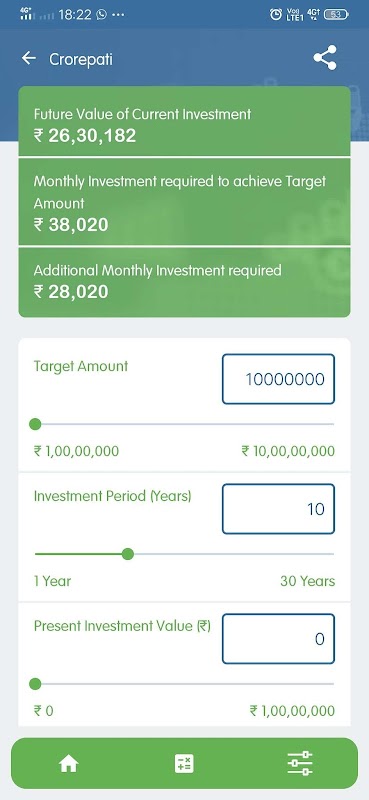The width and height of the screenshot is (369, 800).
Task: Tap the back arrow icon
Action: click(29, 58)
